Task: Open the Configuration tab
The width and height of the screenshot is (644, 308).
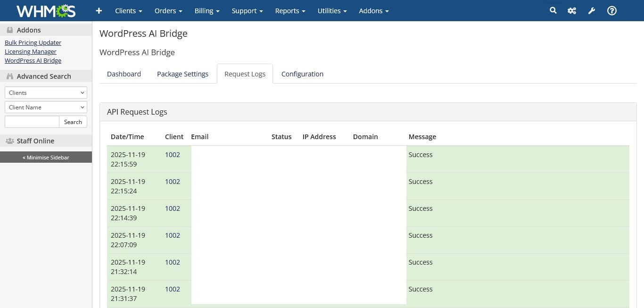Action: pyautogui.click(x=302, y=74)
